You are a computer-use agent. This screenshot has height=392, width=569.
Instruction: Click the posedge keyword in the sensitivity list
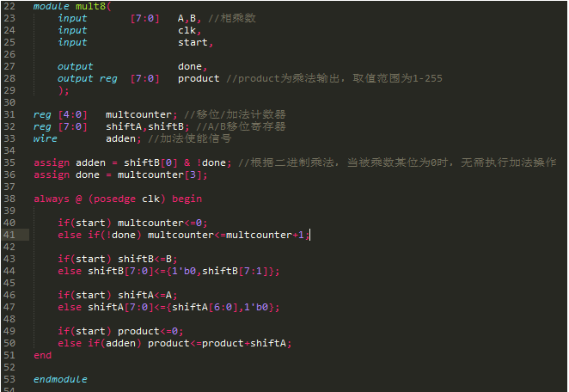tap(114, 199)
